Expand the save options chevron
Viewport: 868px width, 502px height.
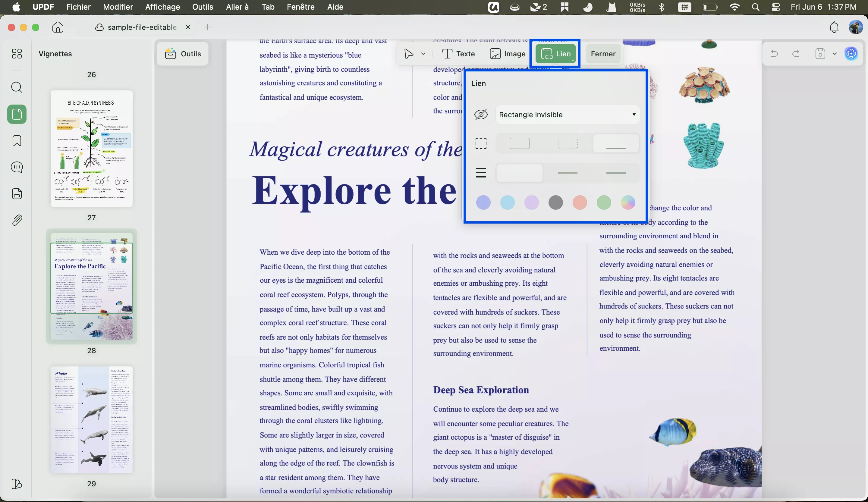(835, 54)
